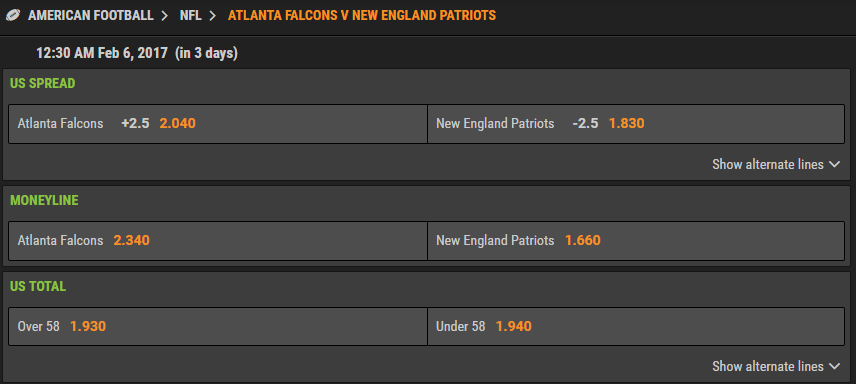The width and height of the screenshot is (856, 384).
Task: Bet Atlanta Falcons +2.5 spread at 2.040
Action: click(218, 124)
